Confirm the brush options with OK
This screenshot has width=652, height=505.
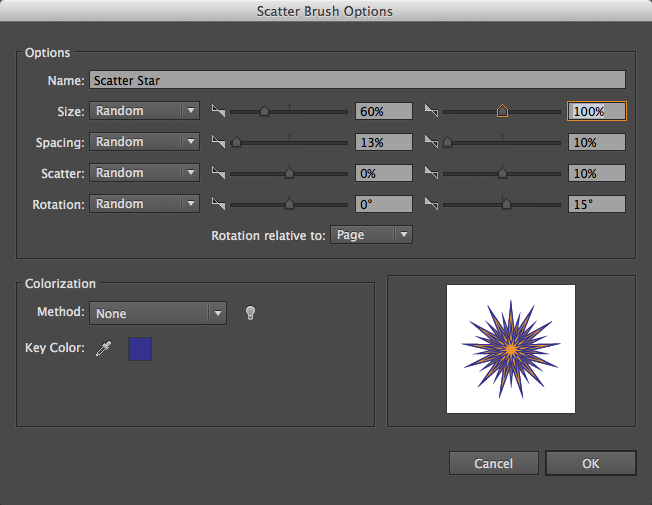591,463
